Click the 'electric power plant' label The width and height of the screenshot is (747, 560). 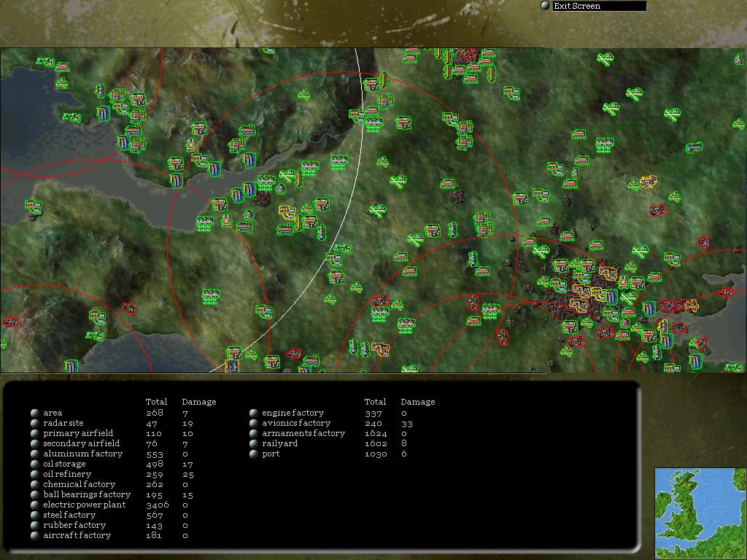85,505
